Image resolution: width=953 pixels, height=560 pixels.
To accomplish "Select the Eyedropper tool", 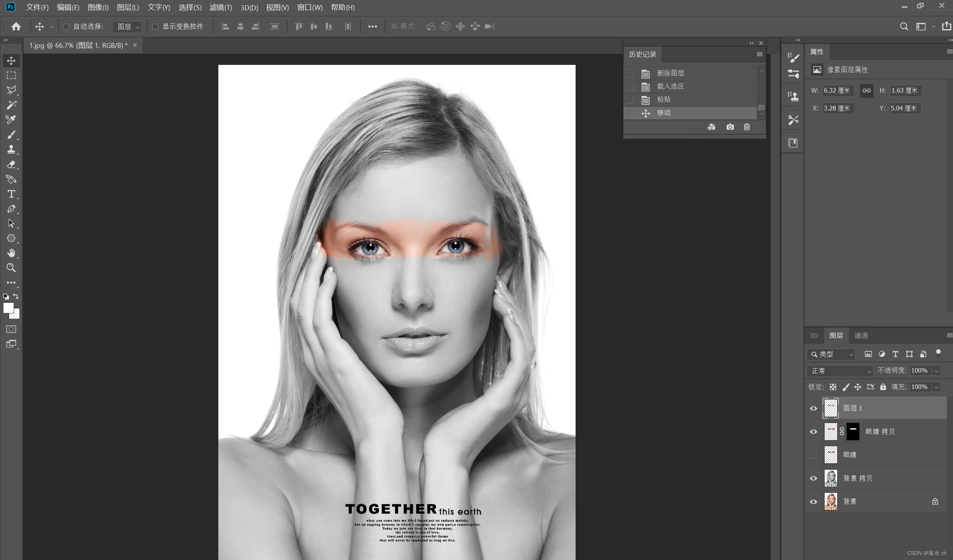I will pyautogui.click(x=11, y=120).
